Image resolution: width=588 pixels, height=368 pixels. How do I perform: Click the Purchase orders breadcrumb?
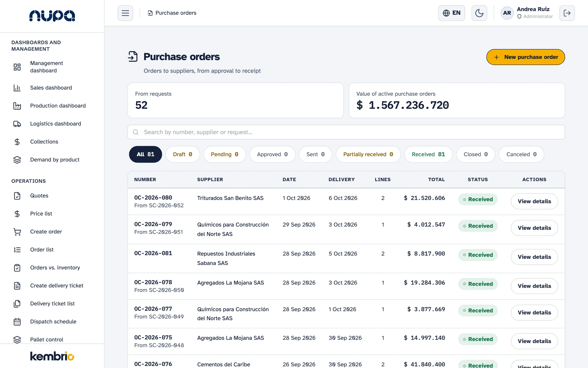pyautogui.click(x=172, y=13)
